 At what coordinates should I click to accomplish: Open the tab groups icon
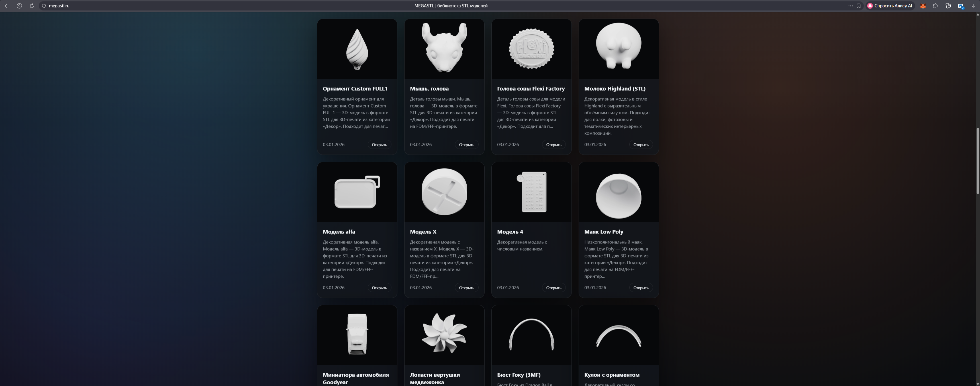tap(948, 6)
